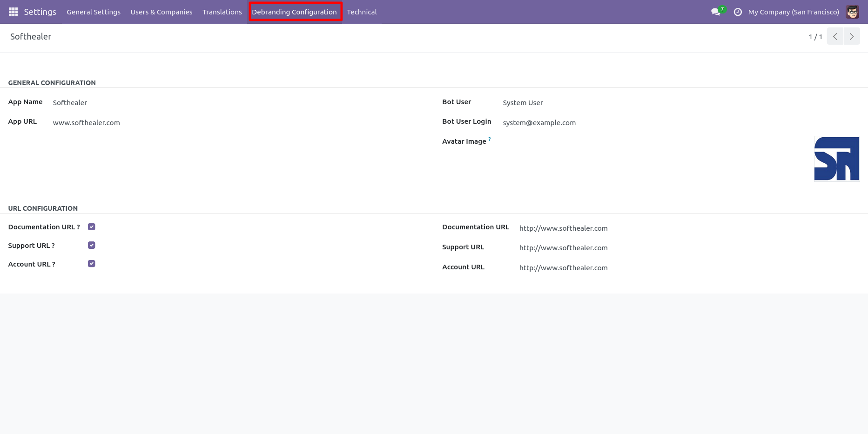Toggle the Documentation URL ? checkbox
The height and width of the screenshot is (434, 868).
click(92, 227)
